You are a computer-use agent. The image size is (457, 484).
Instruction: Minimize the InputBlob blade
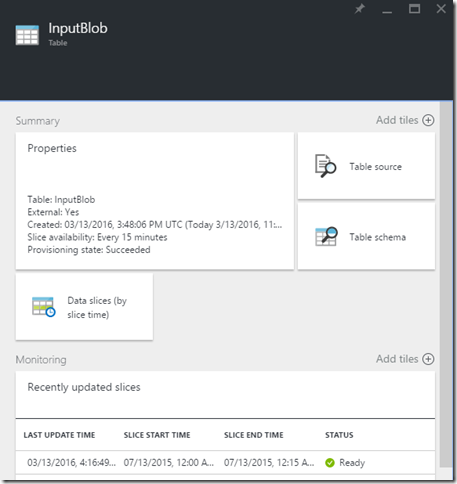[x=387, y=10]
